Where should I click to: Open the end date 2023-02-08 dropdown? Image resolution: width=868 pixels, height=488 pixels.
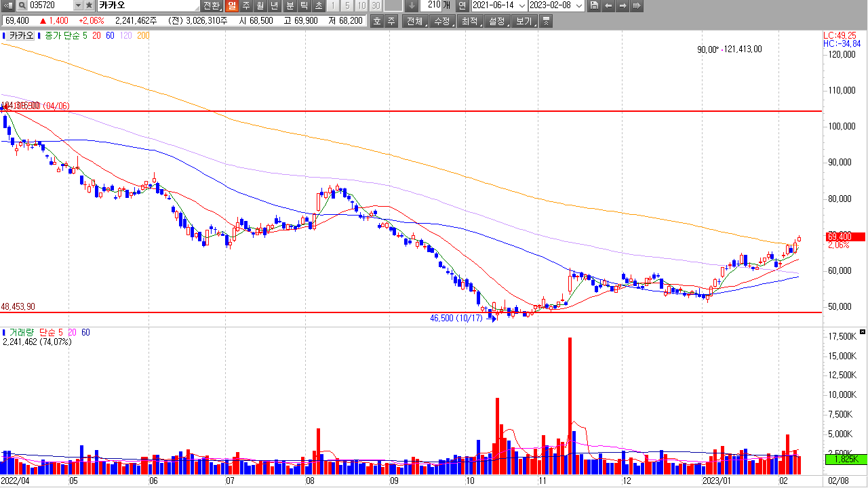(x=578, y=5)
